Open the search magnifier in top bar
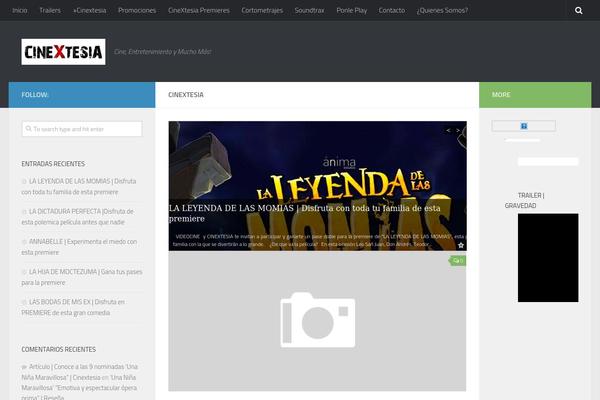Image resolution: width=600 pixels, height=400 pixels. coord(579,10)
